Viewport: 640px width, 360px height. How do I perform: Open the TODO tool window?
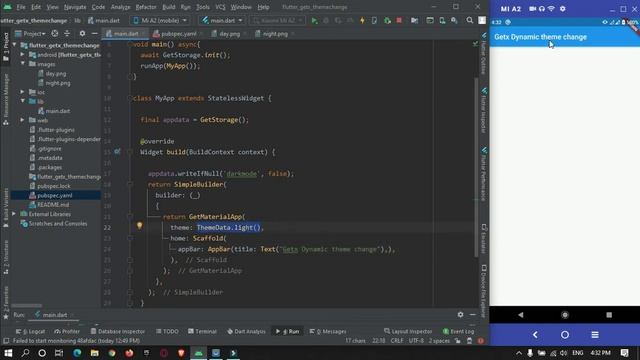(167, 331)
